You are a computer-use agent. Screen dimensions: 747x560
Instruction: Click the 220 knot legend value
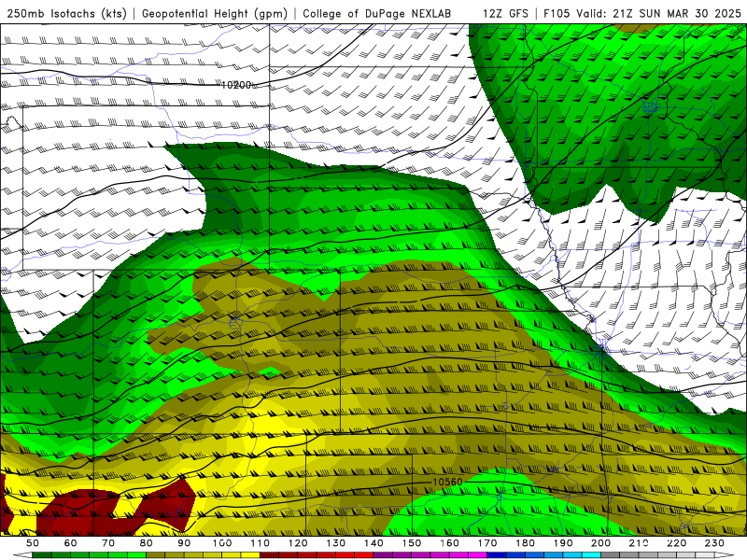pos(676,543)
